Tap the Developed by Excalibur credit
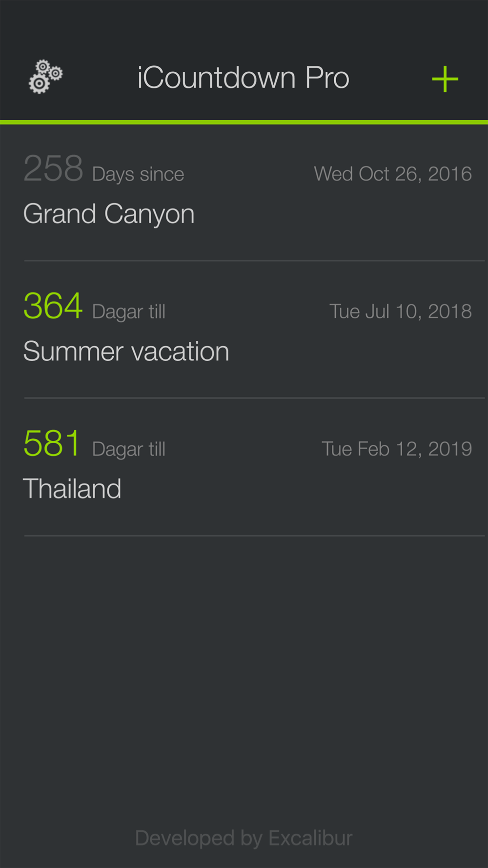488x868 pixels. tap(244, 838)
